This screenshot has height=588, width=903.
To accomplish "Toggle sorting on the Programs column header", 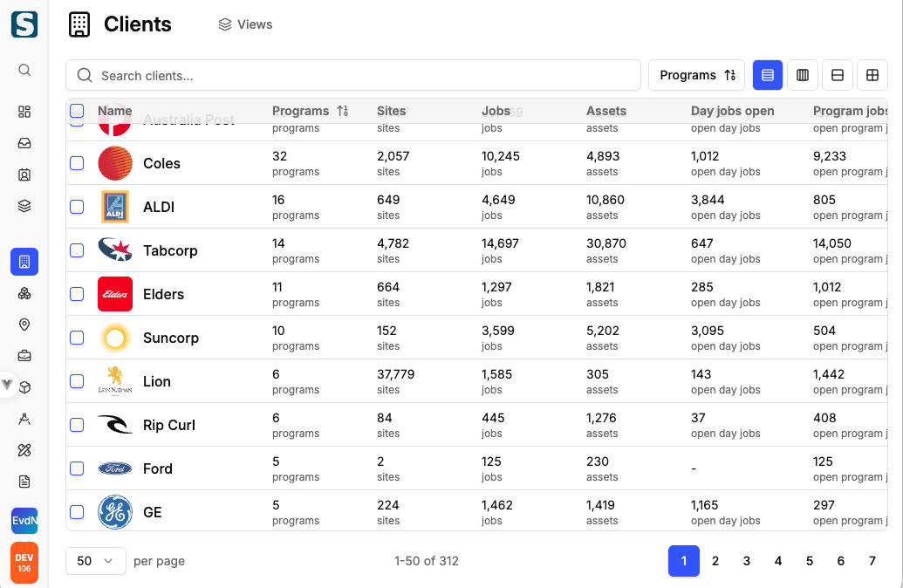I will [302, 111].
